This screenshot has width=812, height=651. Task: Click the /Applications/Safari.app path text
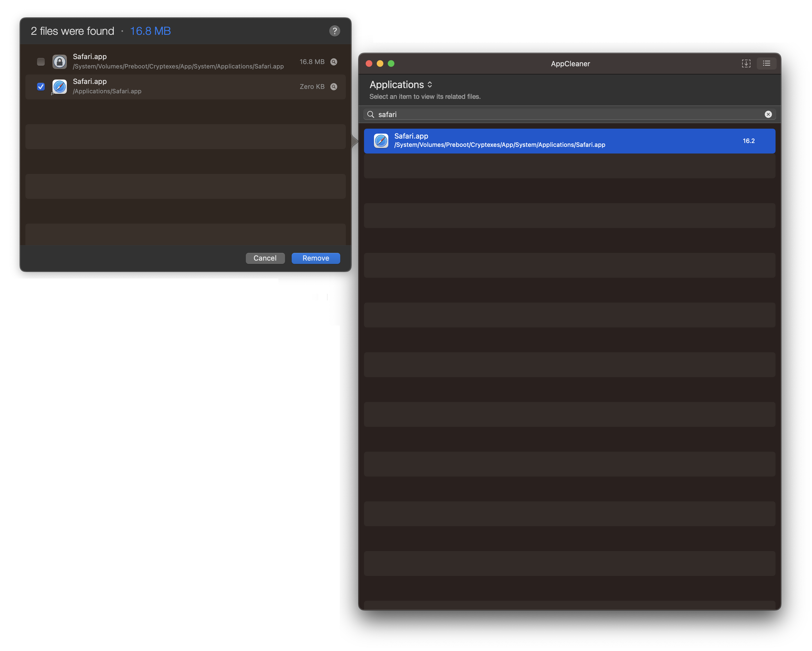click(107, 91)
